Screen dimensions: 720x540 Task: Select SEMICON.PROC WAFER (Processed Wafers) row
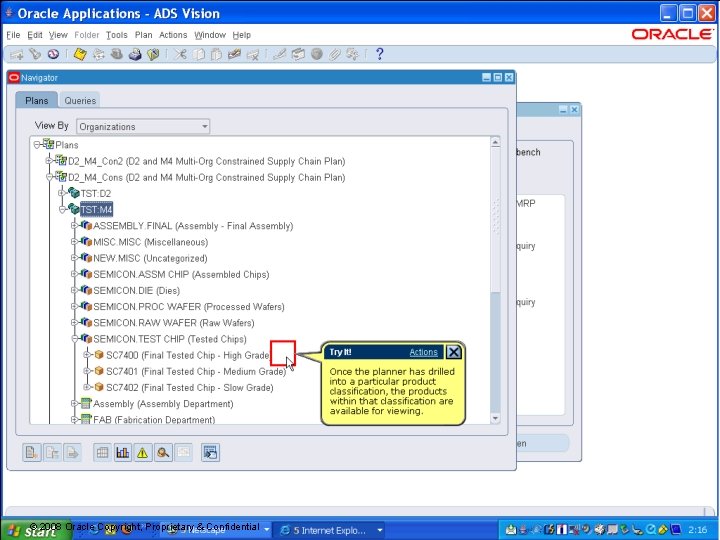coord(189,307)
